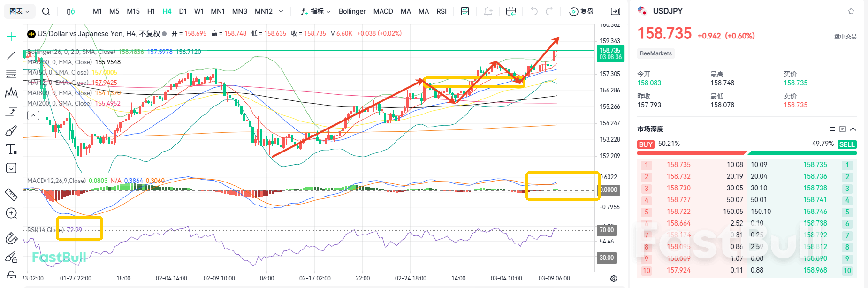The height and width of the screenshot is (288, 868).
Task: Switch to MN12 timeframe
Action: 264,11
